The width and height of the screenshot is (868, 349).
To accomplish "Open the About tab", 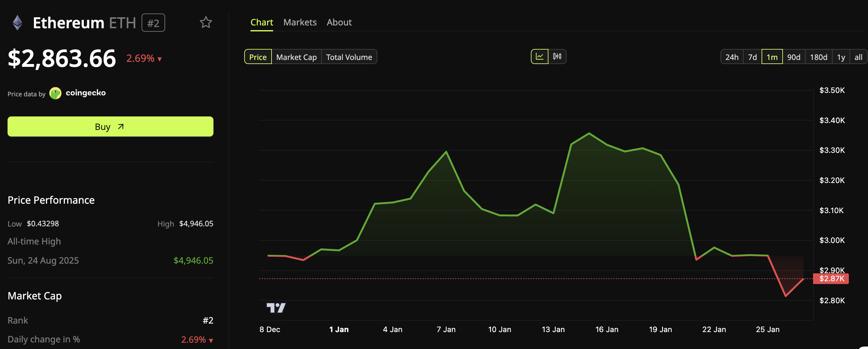I will [339, 22].
